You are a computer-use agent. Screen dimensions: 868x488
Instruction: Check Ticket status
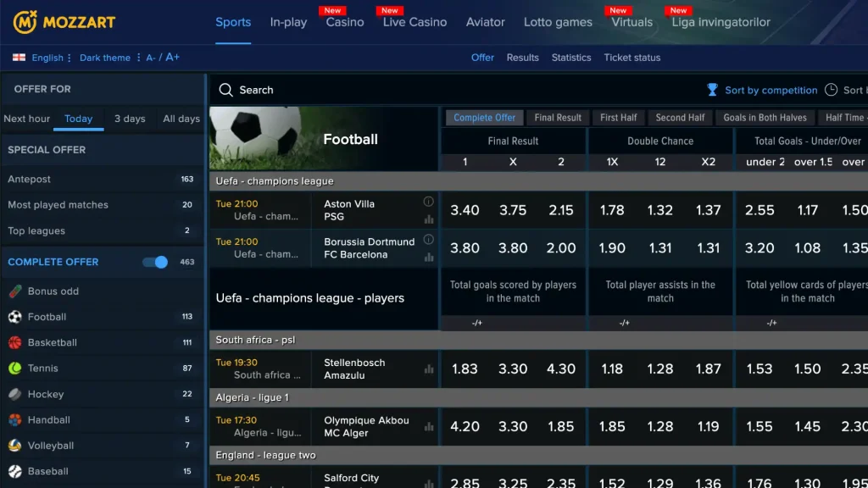click(x=632, y=58)
